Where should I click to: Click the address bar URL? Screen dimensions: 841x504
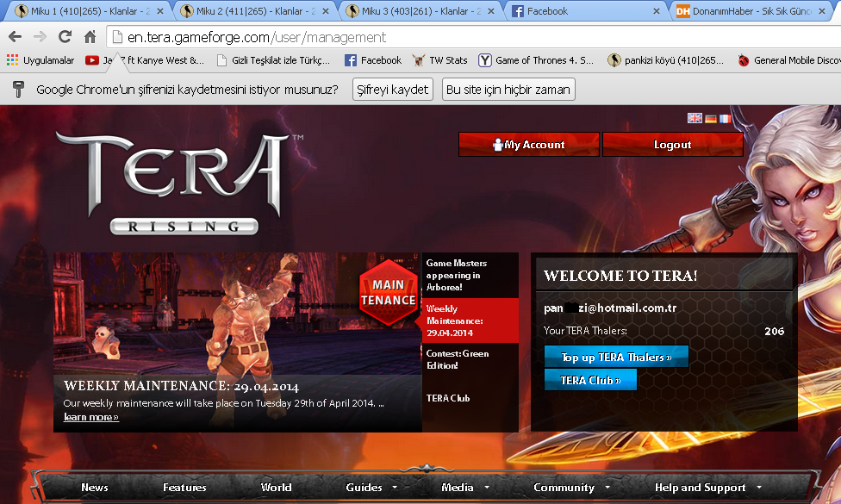pyautogui.click(x=257, y=37)
